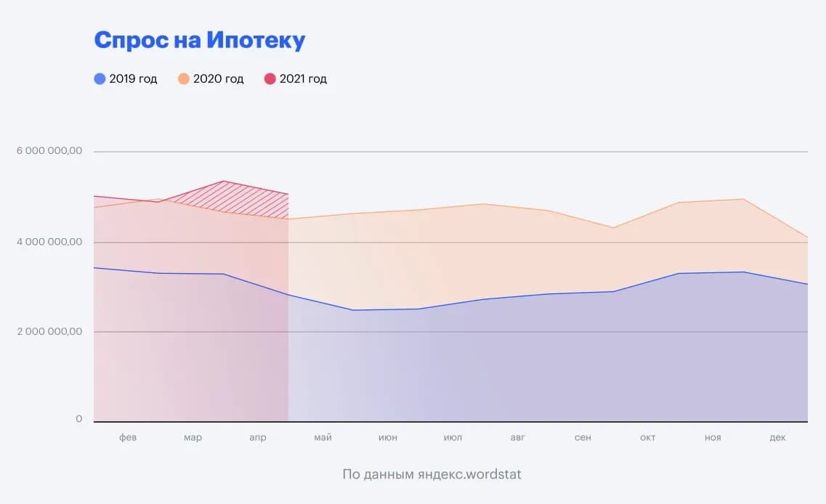Select the апр month axis label
826x504 pixels.
tap(258, 437)
